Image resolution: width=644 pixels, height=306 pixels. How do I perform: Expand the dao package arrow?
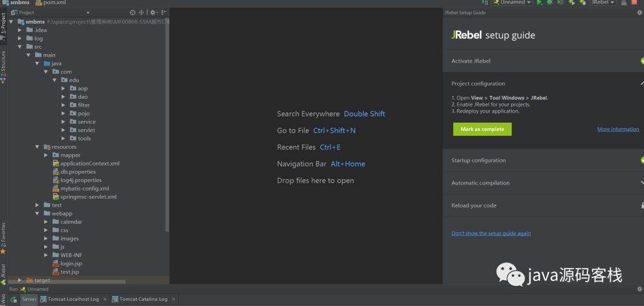click(63, 97)
